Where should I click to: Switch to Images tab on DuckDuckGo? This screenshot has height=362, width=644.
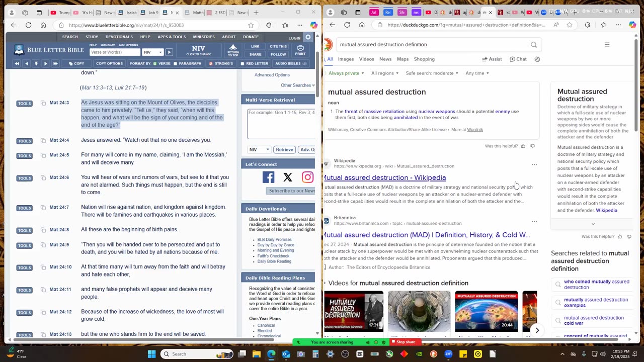point(346,59)
